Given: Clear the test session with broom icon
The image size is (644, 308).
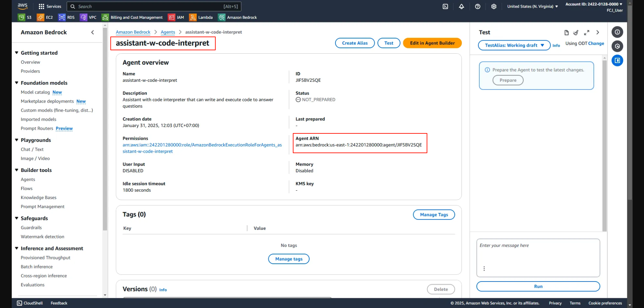Looking at the screenshot, I should tap(576, 33).
